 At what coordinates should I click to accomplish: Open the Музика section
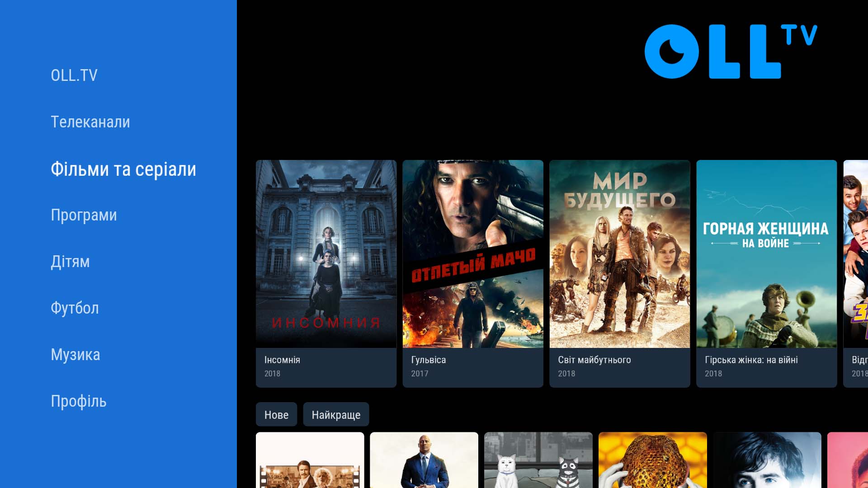pos(75,355)
